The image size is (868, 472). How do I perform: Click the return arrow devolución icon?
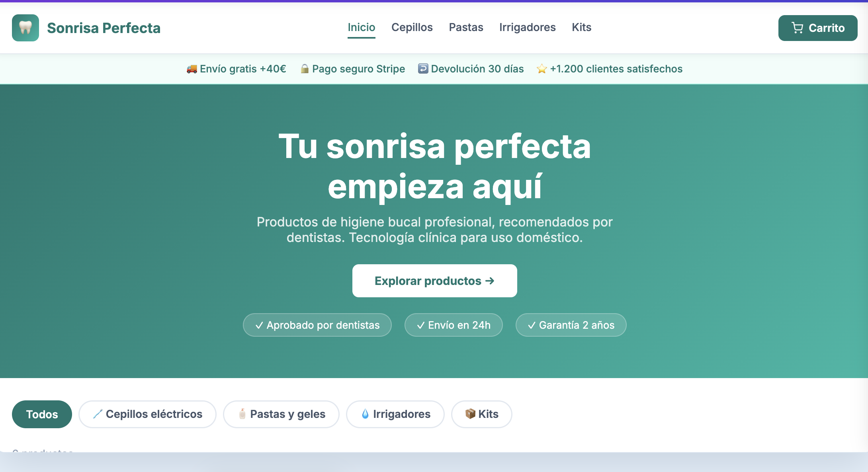coord(423,68)
